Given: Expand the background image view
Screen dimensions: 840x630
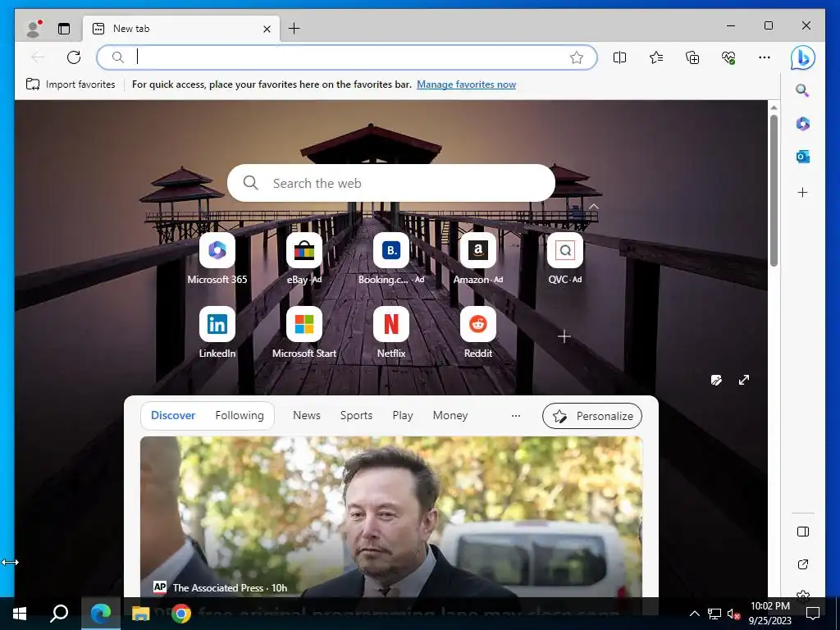Looking at the screenshot, I should tap(743, 380).
